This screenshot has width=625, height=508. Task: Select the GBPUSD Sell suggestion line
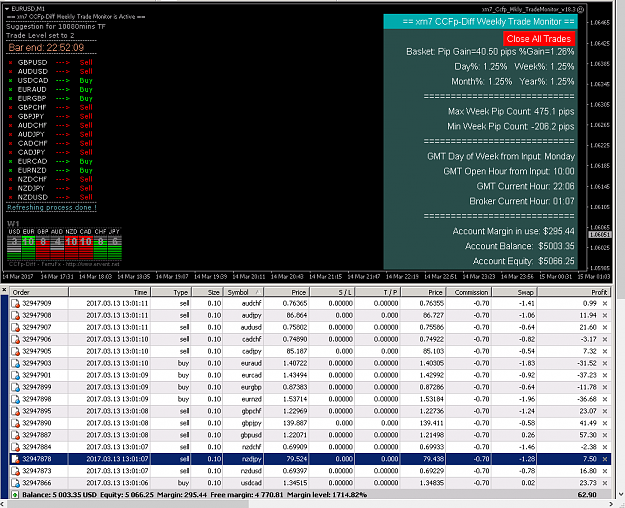50,63
